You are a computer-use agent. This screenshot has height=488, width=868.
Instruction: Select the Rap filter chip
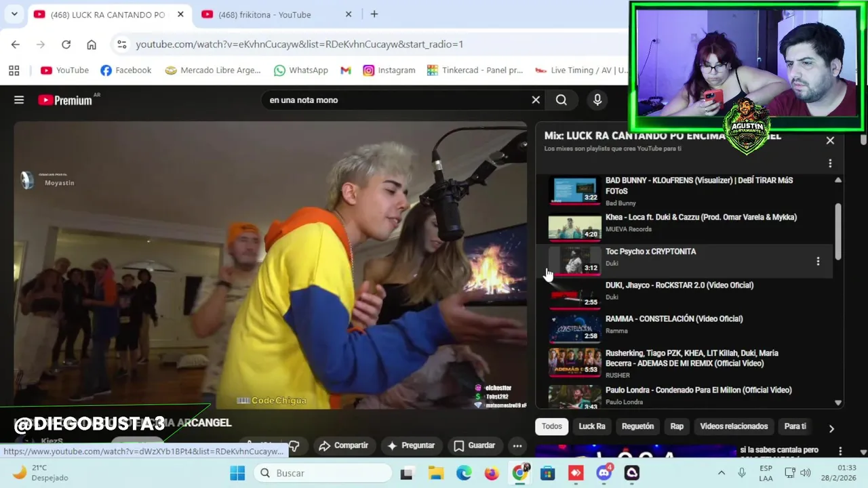677,426
